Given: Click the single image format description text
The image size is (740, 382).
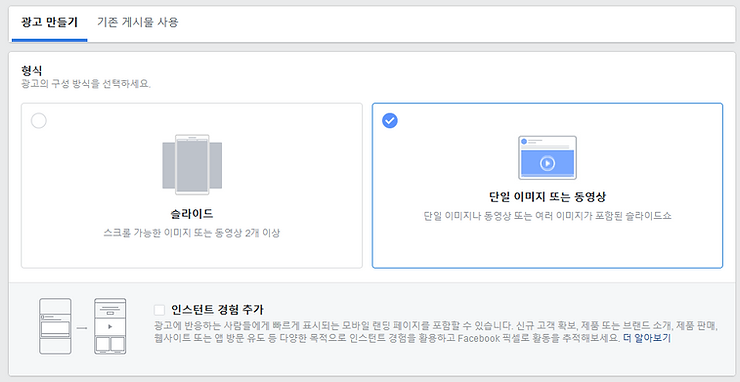Looking at the screenshot, I should [547, 216].
